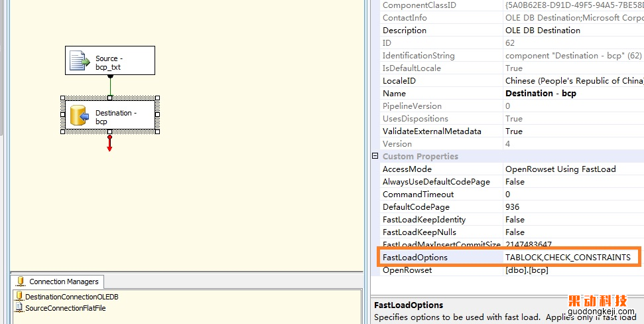This screenshot has width=644, height=324.
Task: Click the DestinationConnectionOLEDB connection icon
Action: point(19,297)
